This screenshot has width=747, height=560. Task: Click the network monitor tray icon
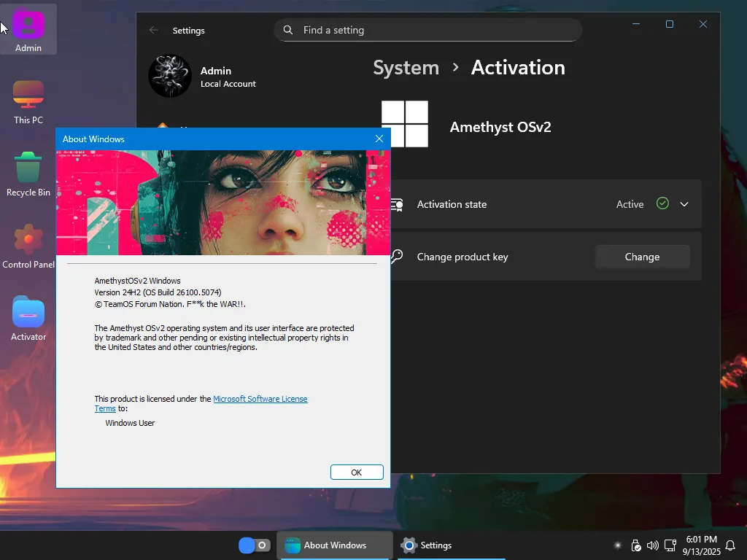coord(670,545)
